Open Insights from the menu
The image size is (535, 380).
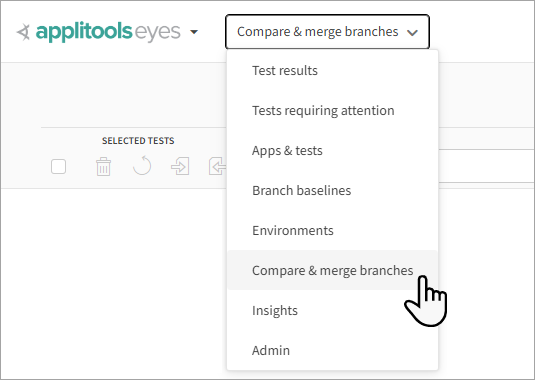(332, 310)
